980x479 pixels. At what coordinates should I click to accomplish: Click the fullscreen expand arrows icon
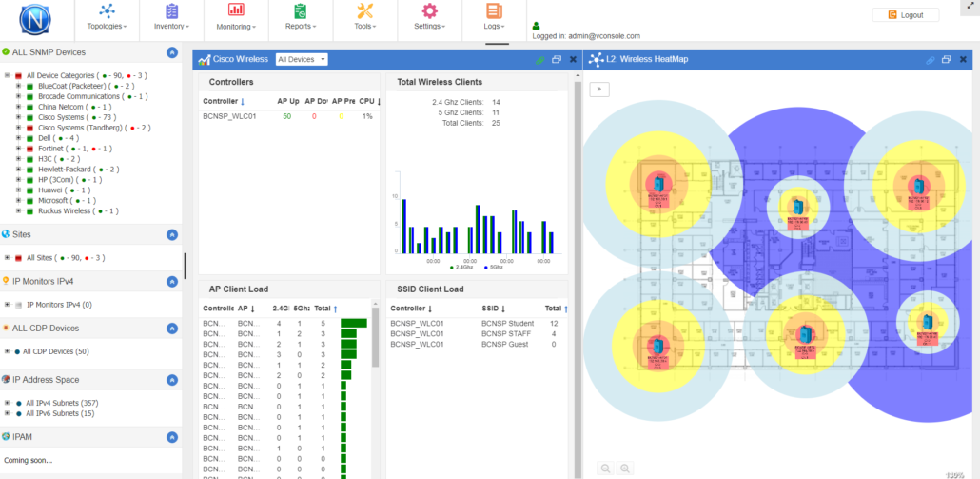pyautogui.click(x=970, y=5)
